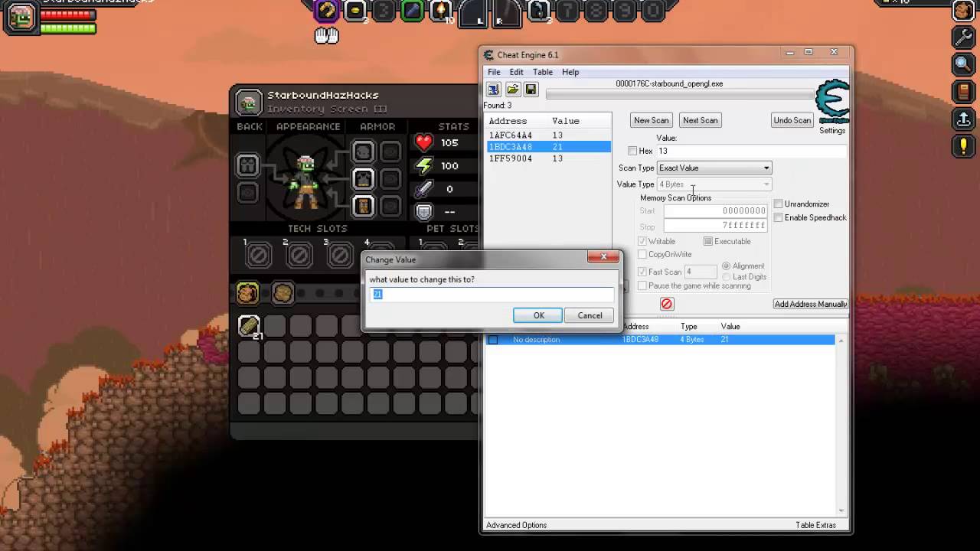The width and height of the screenshot is (980, 551).
Task: Click the magnifying glass inspect icon
Action: [963, 64]
